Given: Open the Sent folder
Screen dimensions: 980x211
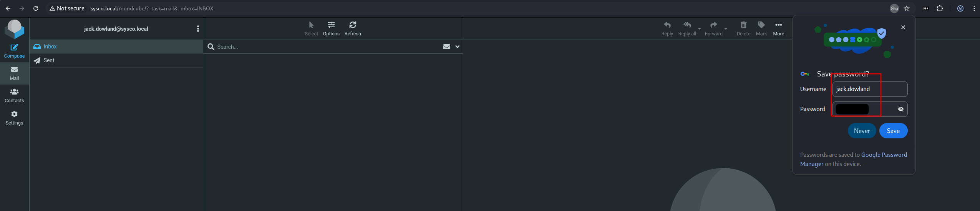Looking at the screenshot, I should click(116, 60).
